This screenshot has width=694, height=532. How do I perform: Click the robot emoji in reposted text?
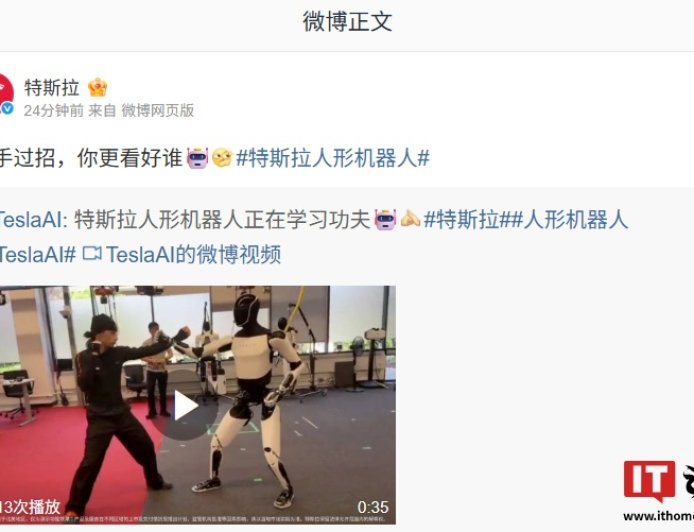tap(385, 220)
